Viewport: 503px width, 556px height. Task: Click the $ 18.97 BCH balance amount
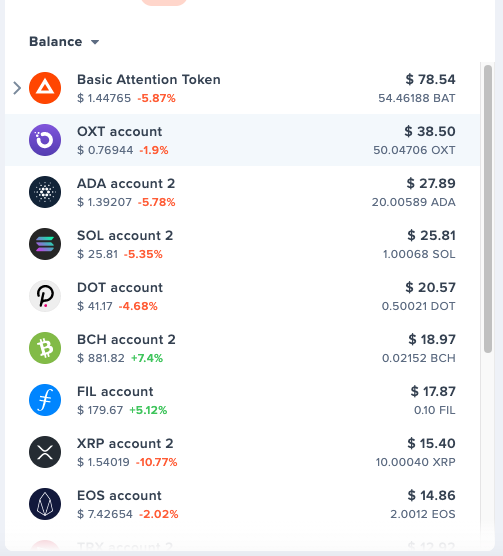[432, 340]
